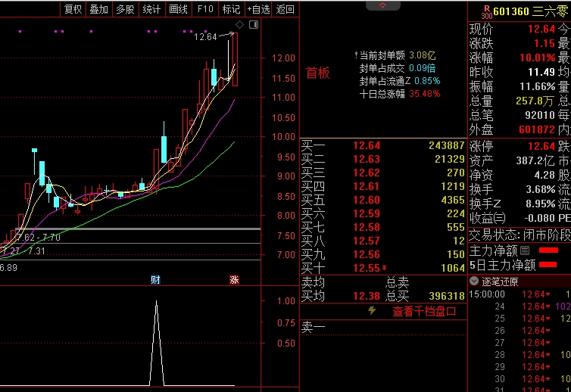
Task: Click the 买九 price 12.56
Action: click(367, 254)
